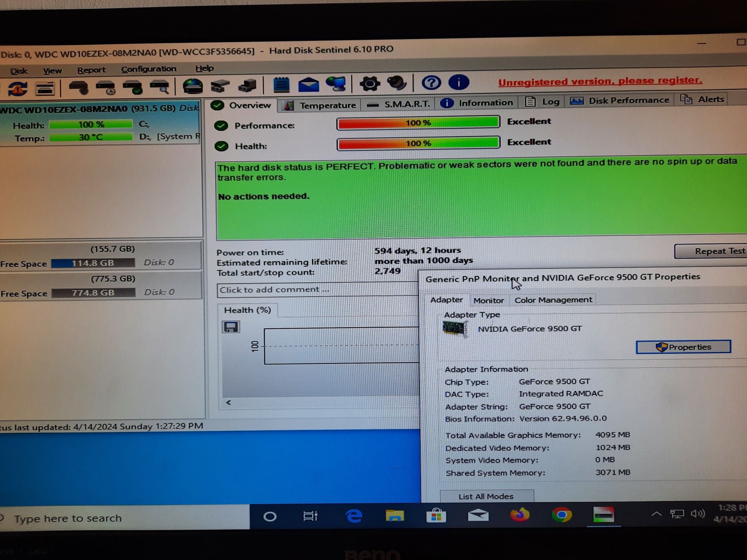Open the Disk Performance tab
This screenshot has width=747, height=560.
click(x=620, y=100)
